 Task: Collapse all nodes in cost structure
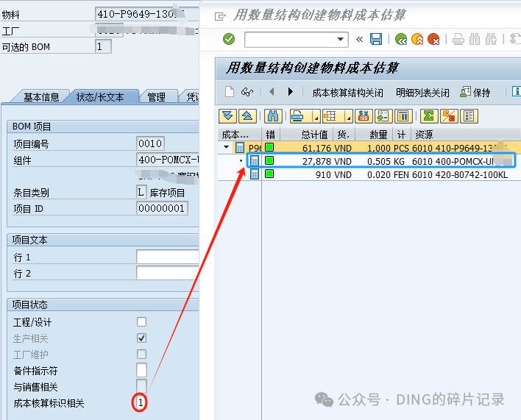click(247, 116)
